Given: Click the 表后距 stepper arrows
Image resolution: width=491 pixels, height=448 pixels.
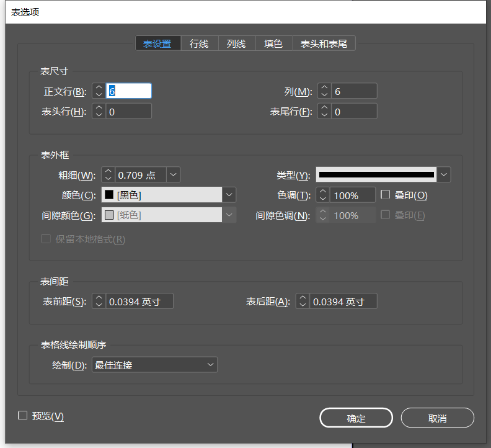Looking at the screenshot, I should click(x=303, y=302).
